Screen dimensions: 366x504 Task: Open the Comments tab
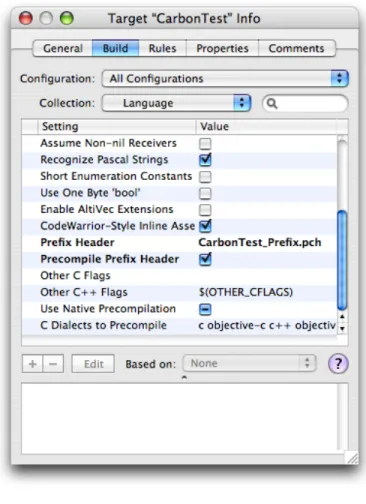[x=296, y=48]
